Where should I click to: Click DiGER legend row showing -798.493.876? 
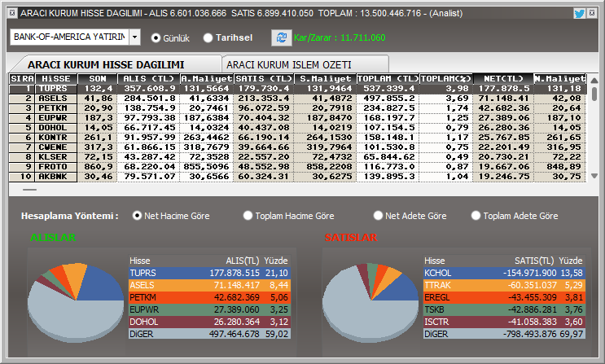tap(504, 334)
